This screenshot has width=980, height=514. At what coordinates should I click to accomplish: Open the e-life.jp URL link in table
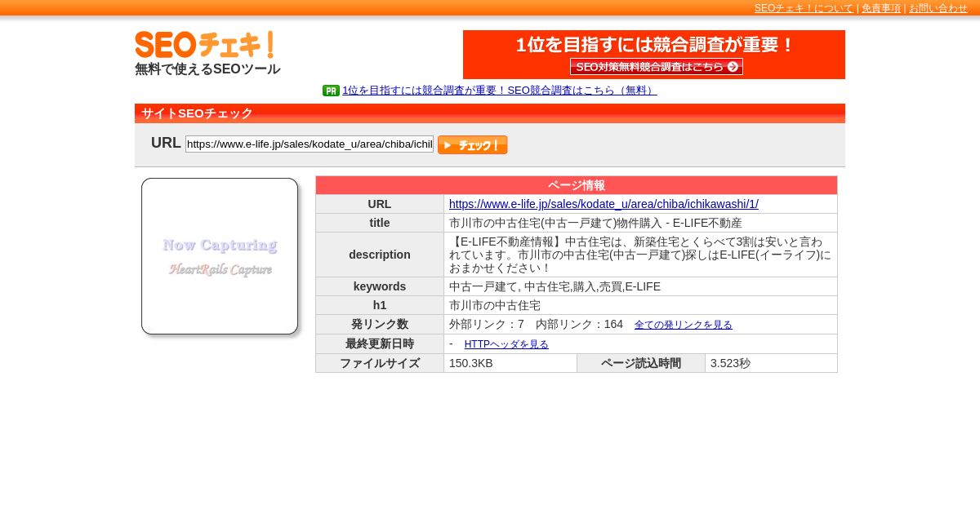pos(604,204)
